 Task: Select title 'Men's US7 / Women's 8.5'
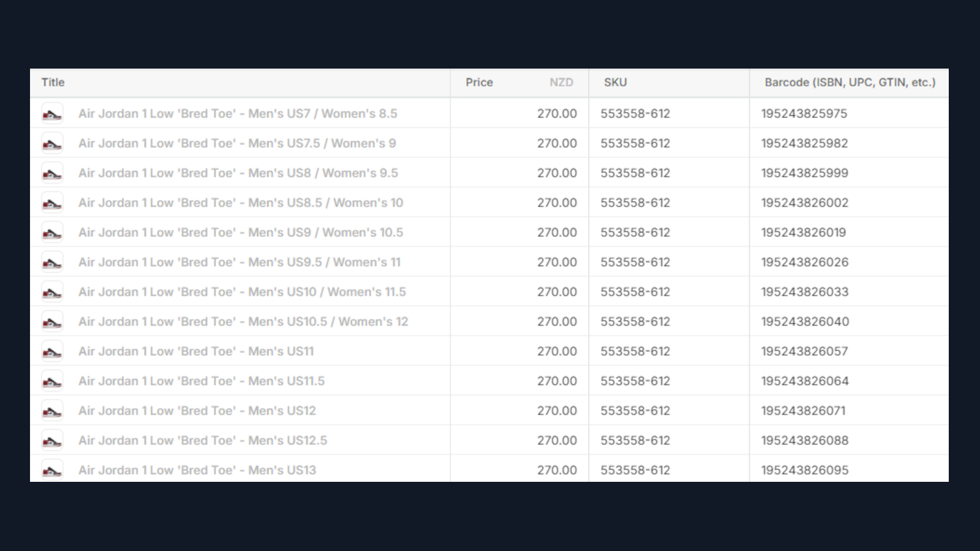point(238,113)
